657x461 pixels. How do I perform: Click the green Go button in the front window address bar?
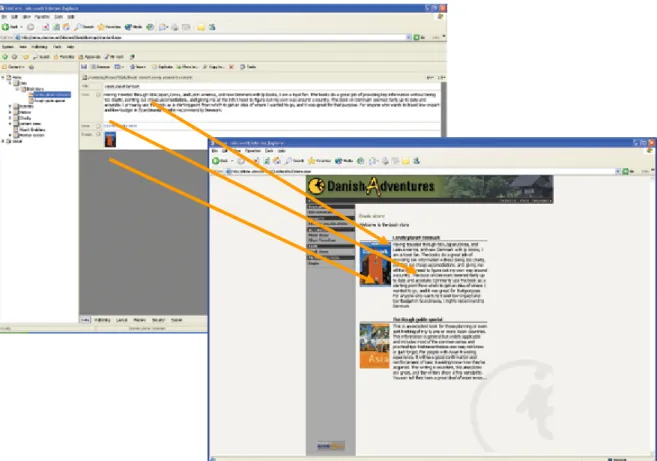(x=626, y=171)
